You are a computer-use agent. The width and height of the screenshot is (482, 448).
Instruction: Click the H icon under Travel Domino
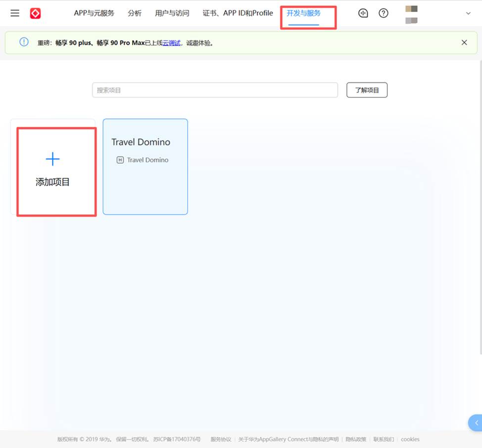(x=120, y=160)
